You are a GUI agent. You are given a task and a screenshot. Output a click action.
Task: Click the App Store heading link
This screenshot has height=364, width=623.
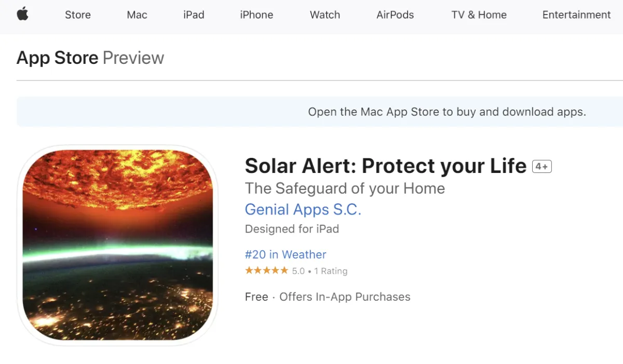tap(58, 58)
